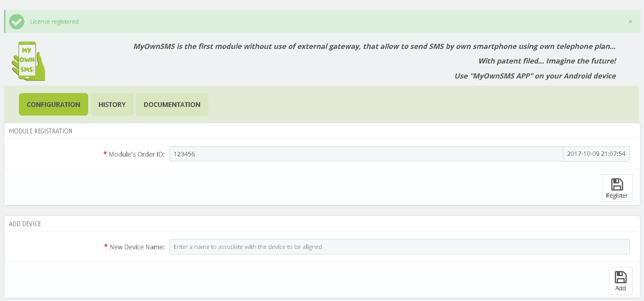This screenshot has height=301, width=644.
Task: Open the Configuration tab
Action: [x=54, y=105]
